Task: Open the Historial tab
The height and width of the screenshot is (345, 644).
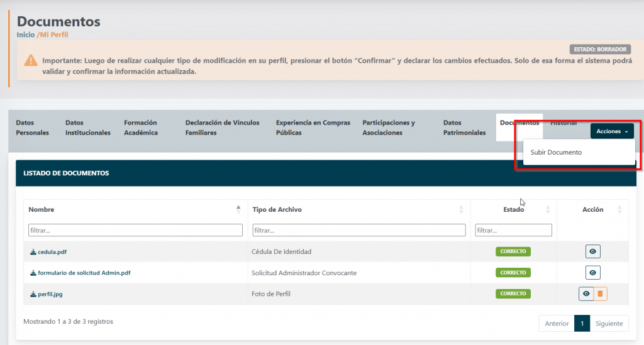Action: coord(563,123)
